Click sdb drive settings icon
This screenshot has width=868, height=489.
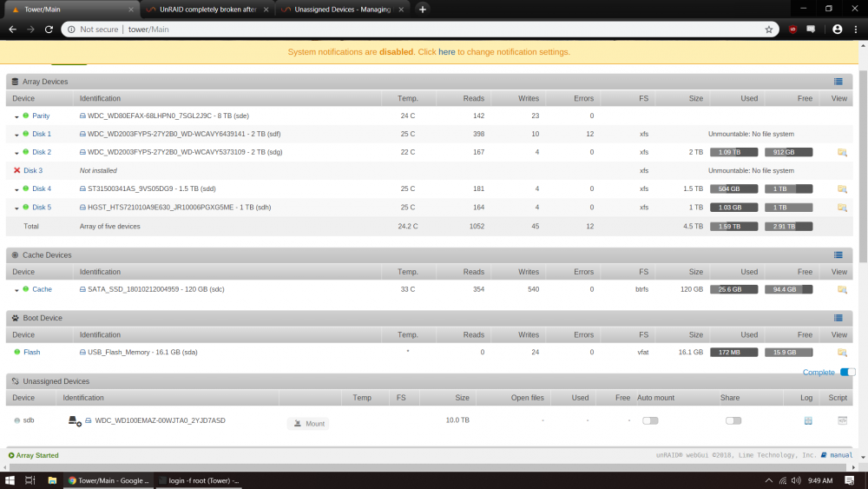pyautogui.click(x=75, y=421)
